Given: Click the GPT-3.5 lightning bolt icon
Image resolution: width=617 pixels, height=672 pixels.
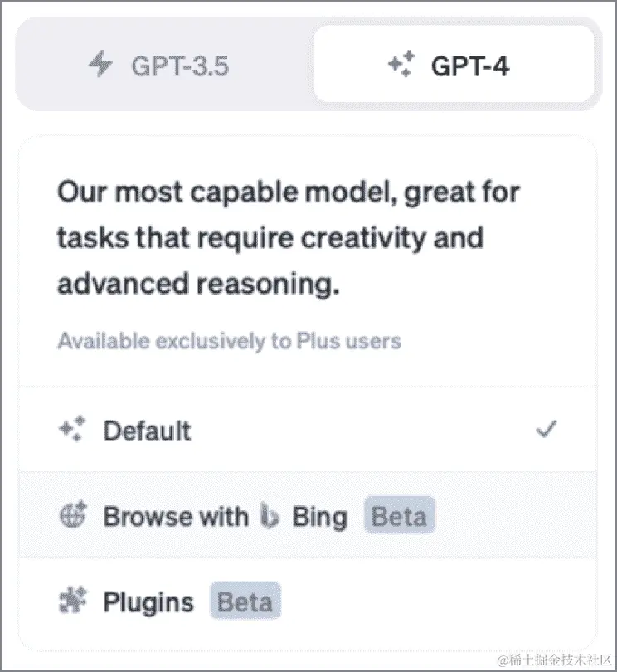Looking at the screenshot, I should click(x=100, y=64).
